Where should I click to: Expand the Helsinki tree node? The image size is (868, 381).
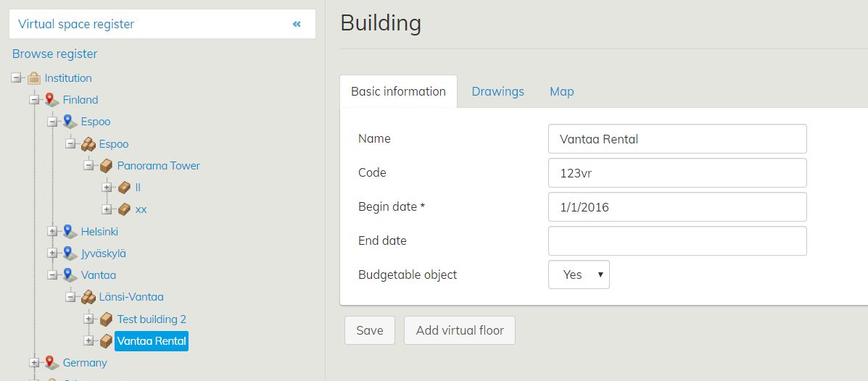tap(52, 232)
